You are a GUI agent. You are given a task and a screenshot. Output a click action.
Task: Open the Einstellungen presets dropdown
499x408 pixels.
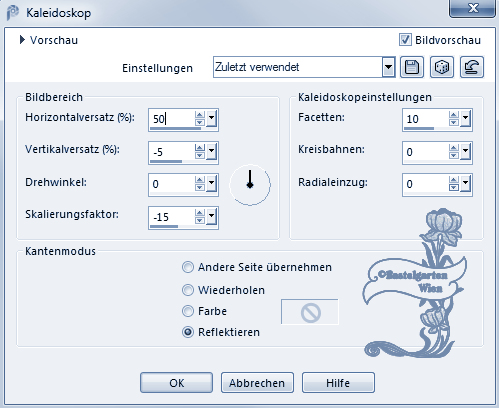tap(388, 67)
